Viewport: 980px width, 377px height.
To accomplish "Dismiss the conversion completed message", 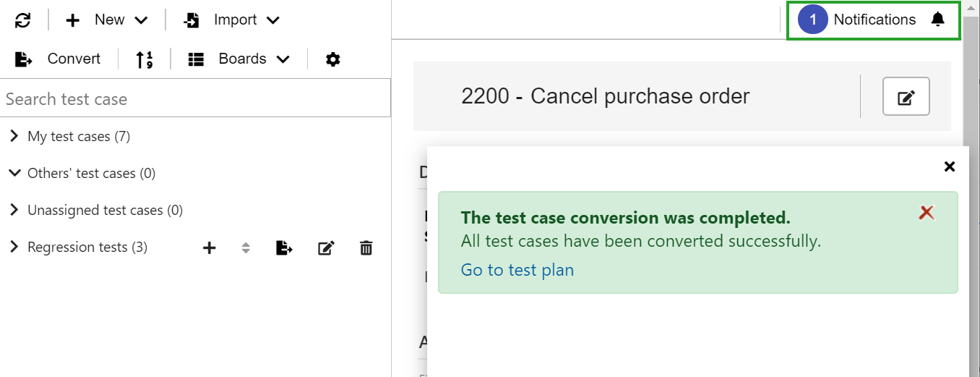I will coord(927,212).
